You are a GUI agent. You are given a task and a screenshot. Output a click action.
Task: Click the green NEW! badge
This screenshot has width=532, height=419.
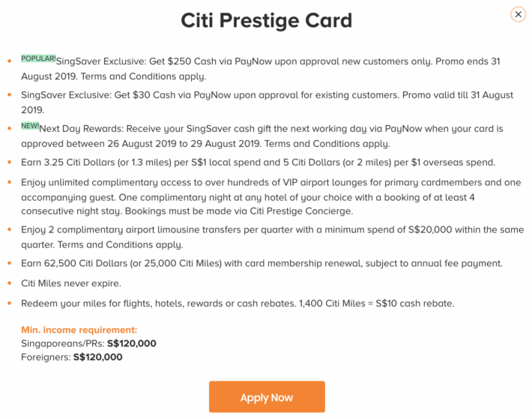click(x=30, y=125)
